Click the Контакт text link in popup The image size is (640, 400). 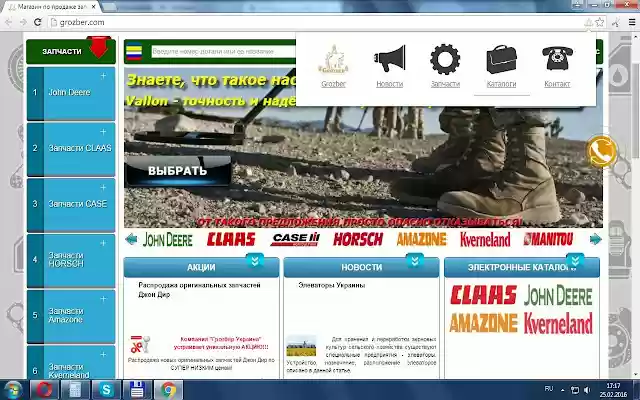[x=557, y=84]
